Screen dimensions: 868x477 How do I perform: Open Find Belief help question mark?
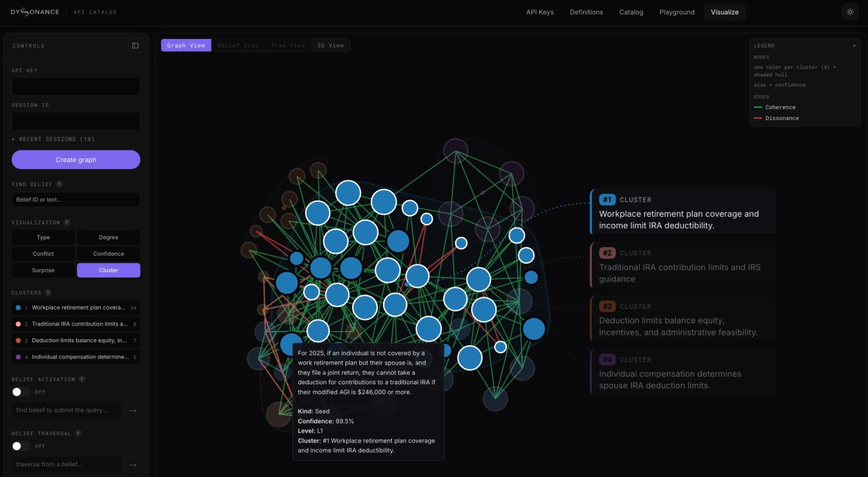coord(60,184)
